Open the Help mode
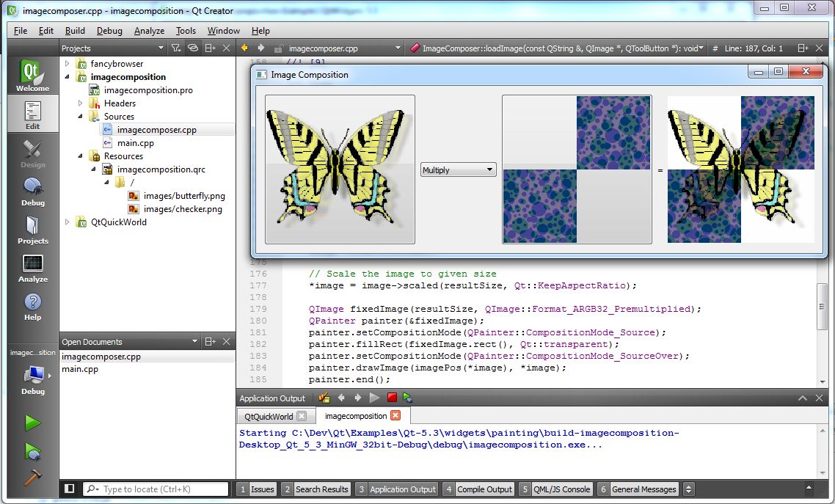Screen dimensions: 835x504 [x=32, y=305]
